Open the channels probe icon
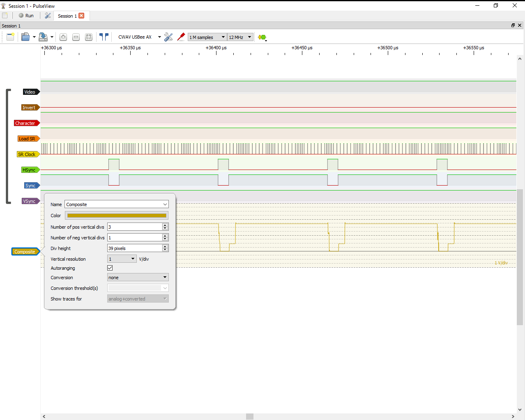525x420 pixels. tap(181, 37)
